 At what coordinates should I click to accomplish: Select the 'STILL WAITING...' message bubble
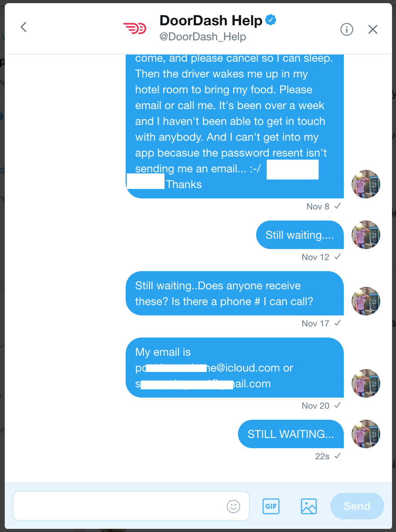click(291, 434)
